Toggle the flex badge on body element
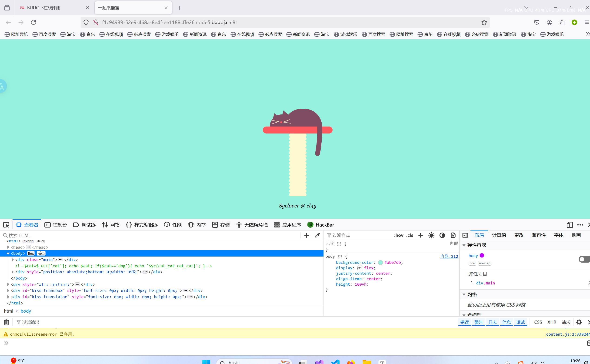The width and height of the screenshot is (590, 364). 31,253
